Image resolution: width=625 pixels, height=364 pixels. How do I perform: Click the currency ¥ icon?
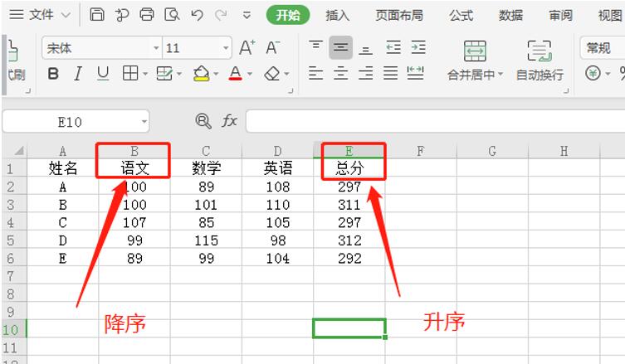(x=593, y=73)
